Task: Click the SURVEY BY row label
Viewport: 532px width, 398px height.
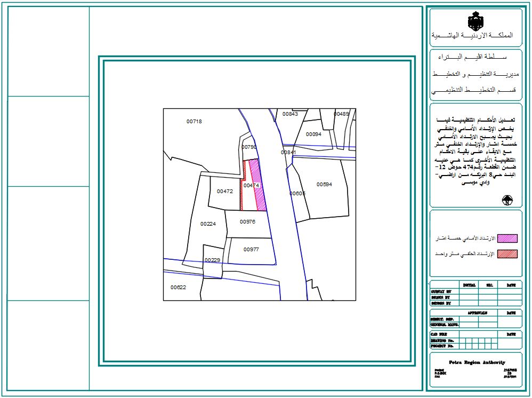Action: point(440,291)
